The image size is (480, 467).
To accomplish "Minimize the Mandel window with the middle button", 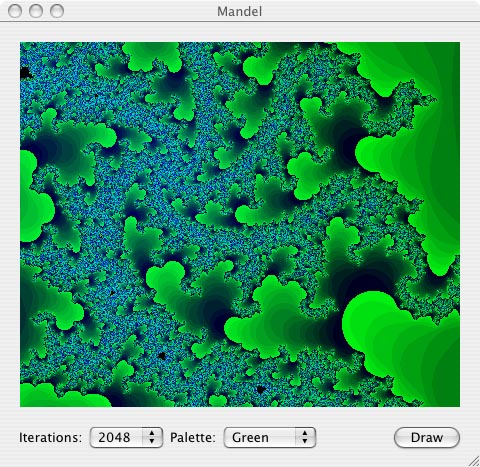I will coord(36,11).
